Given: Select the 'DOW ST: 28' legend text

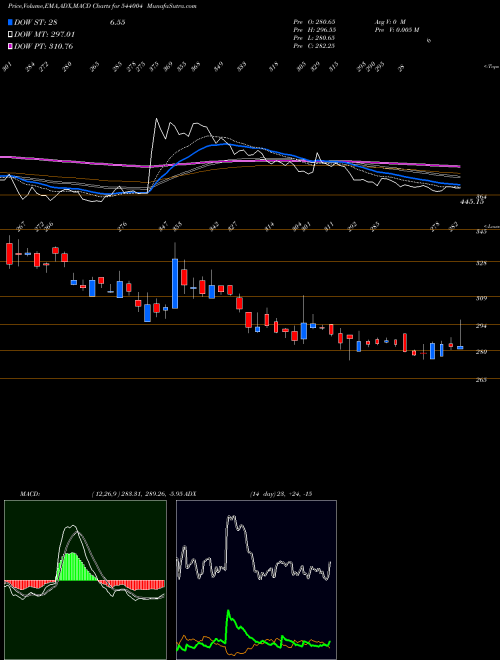Looking at the screenshot, I should (36, 23).
